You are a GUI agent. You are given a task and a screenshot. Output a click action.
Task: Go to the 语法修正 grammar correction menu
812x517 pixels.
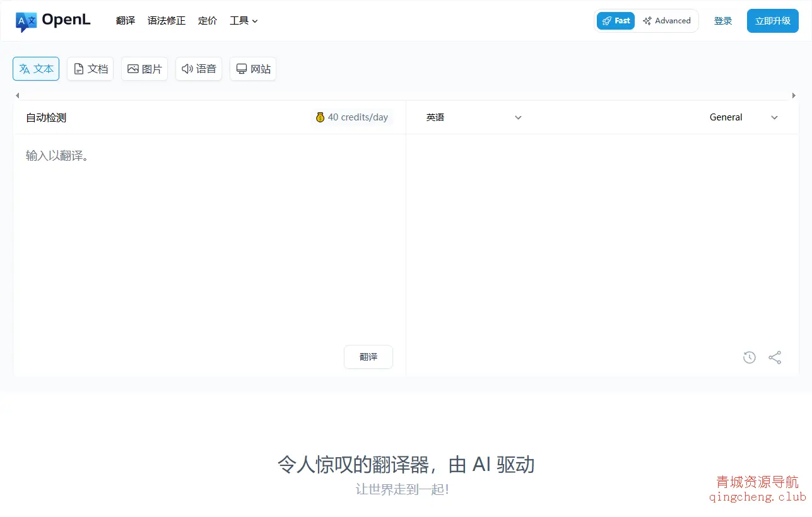166,20
